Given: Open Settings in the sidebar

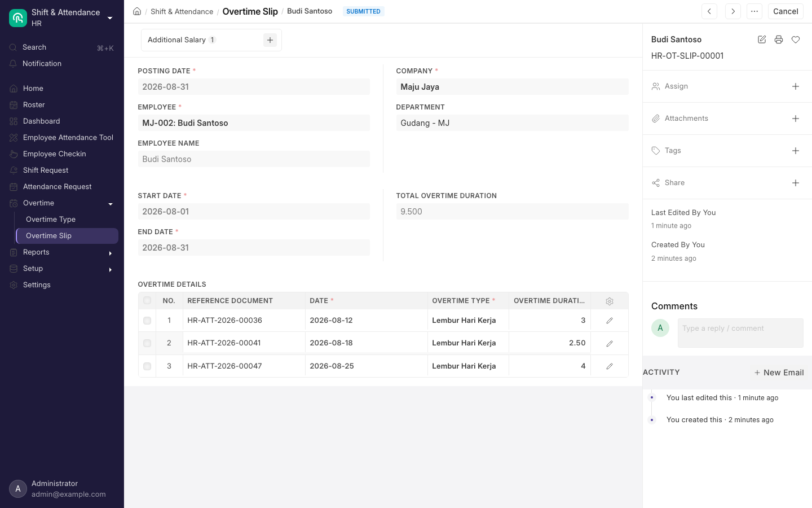Looking at the screenshot, I should (x=62, y=285).
